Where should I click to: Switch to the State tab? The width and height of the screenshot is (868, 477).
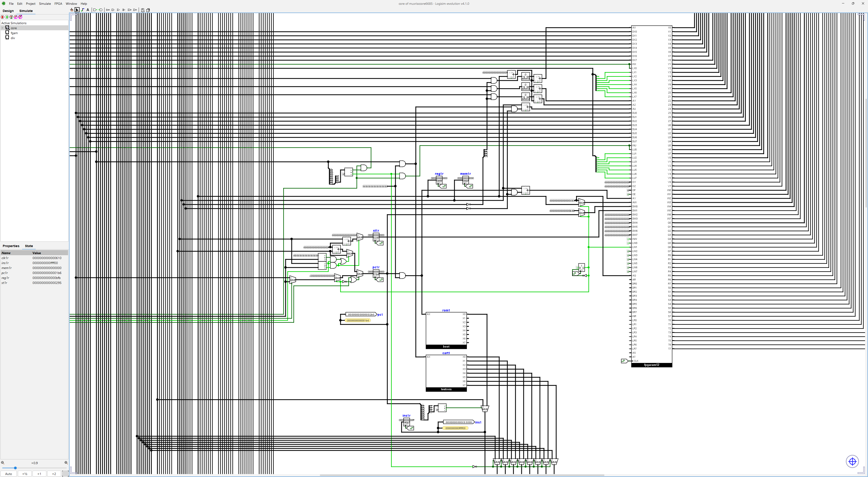[29, 246]
